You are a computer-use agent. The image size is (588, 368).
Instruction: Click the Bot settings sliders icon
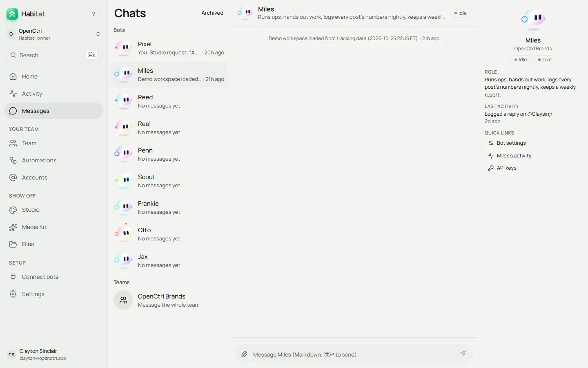(x=491, y=143)
